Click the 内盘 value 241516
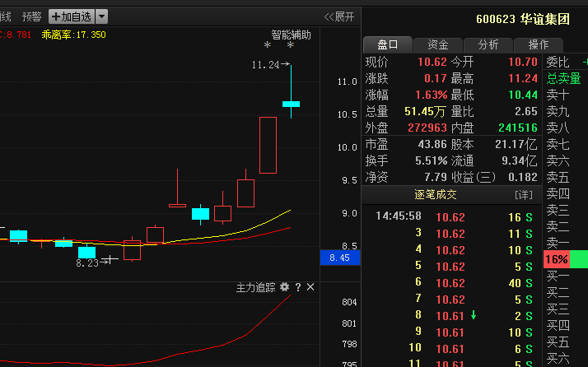 518,128
